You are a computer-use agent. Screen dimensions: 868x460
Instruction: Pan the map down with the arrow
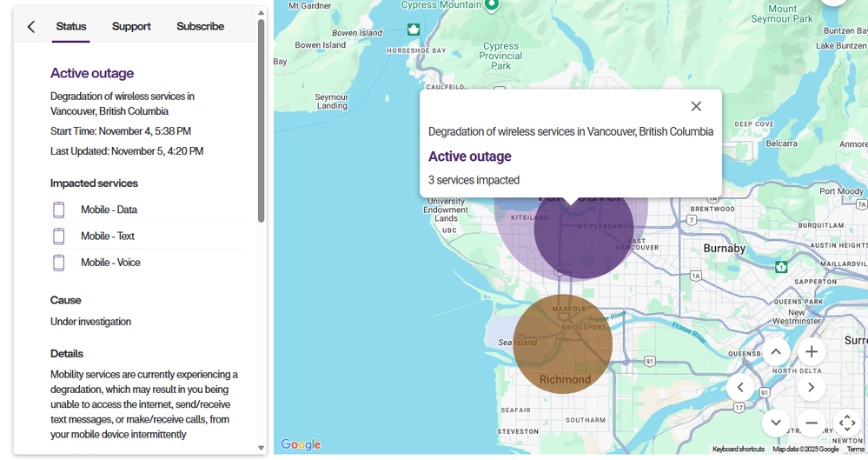[775, 423]
